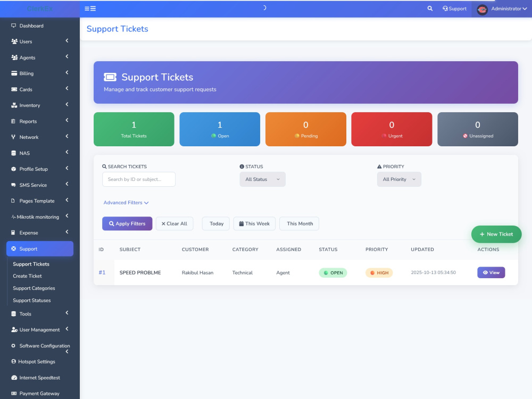
Task: Click the Apply Filters button
Action: pos(127,223)
